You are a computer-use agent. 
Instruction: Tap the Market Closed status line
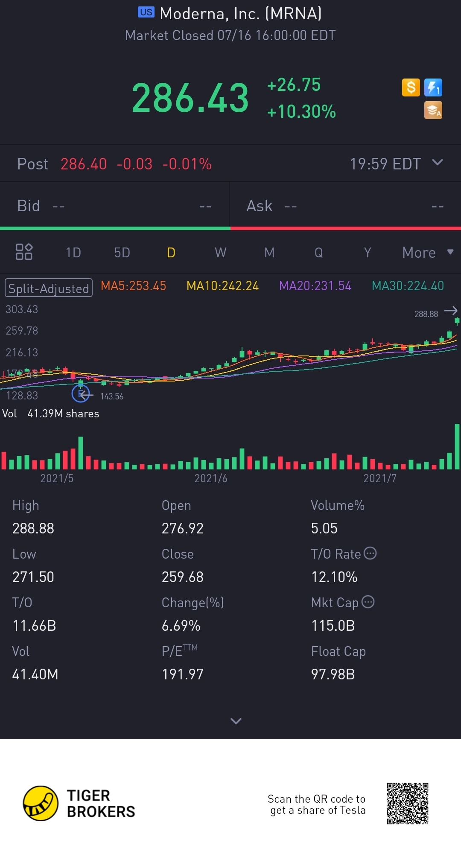[x=230, y=35]
